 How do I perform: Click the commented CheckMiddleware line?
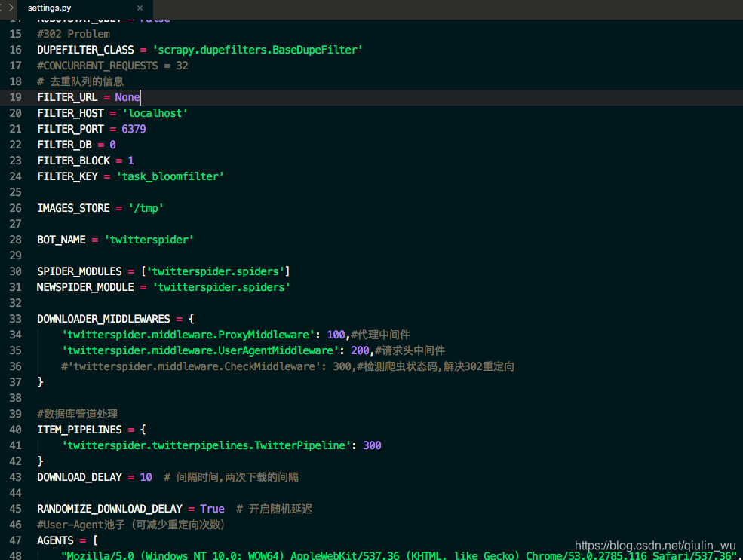287,366
